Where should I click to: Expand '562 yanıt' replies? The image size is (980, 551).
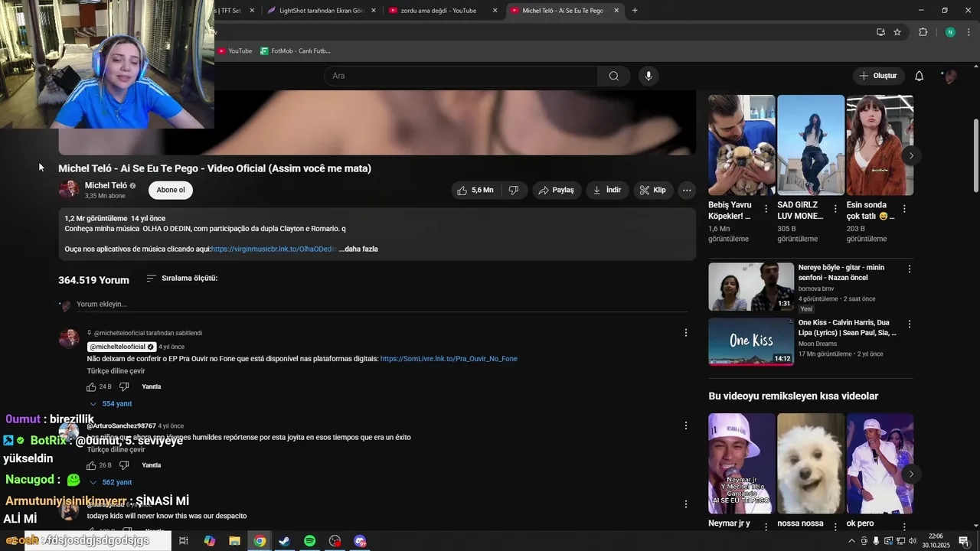coord(110,483)
